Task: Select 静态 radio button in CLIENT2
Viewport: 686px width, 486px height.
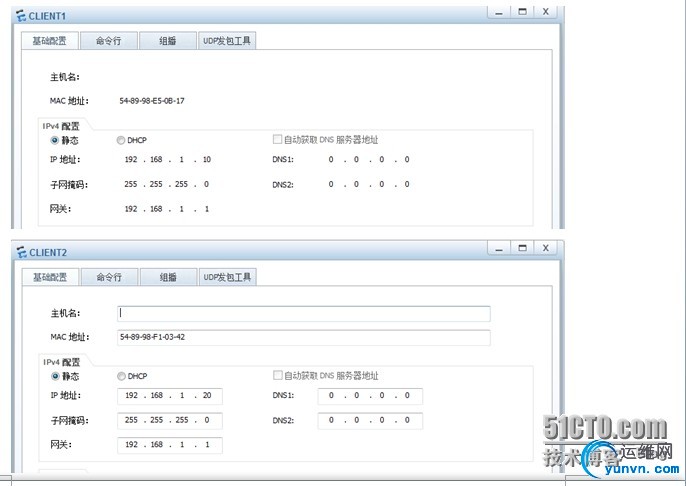Action: point(55,376)
